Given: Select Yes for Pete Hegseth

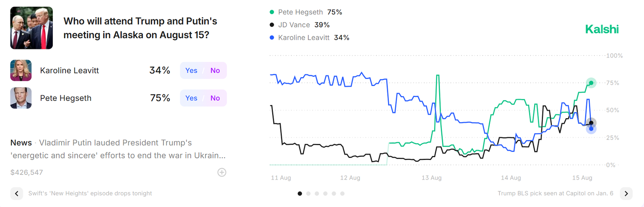Looking at the screenshot, I should [191, 98].
